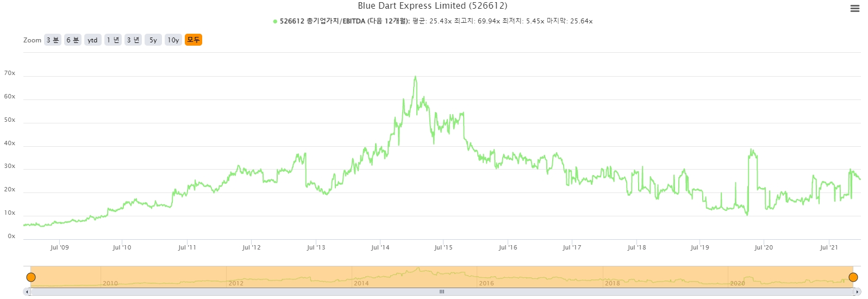Click the scrollbar left arrow
Screen dimensions: 868x299
(x=27, y=292)
